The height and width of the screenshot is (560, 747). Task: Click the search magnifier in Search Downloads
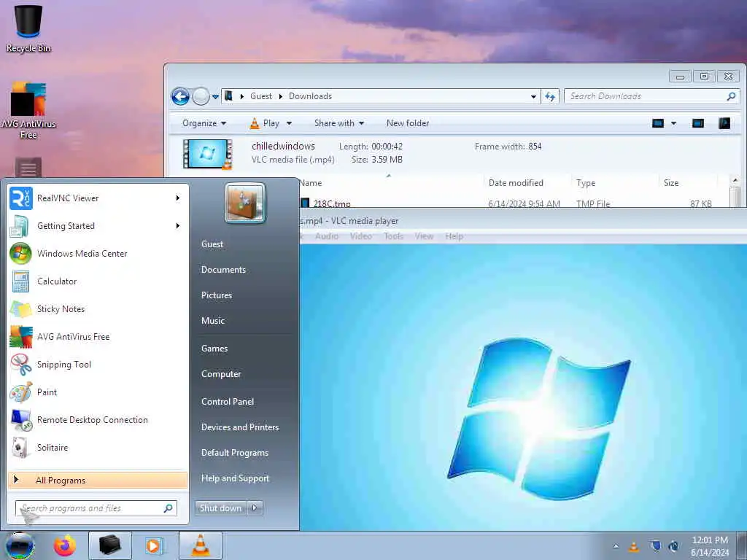click(x=731, y=97)
